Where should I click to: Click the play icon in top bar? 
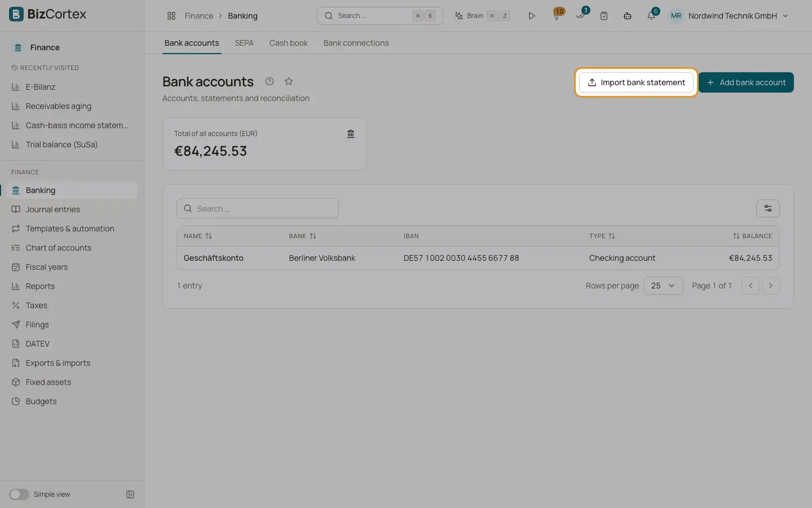531,16
